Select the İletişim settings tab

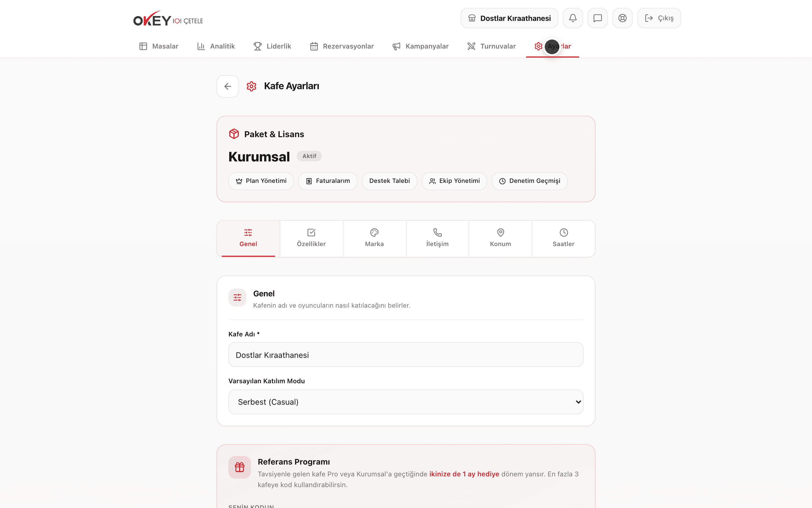pyautogui.click(x=438, y=238)
